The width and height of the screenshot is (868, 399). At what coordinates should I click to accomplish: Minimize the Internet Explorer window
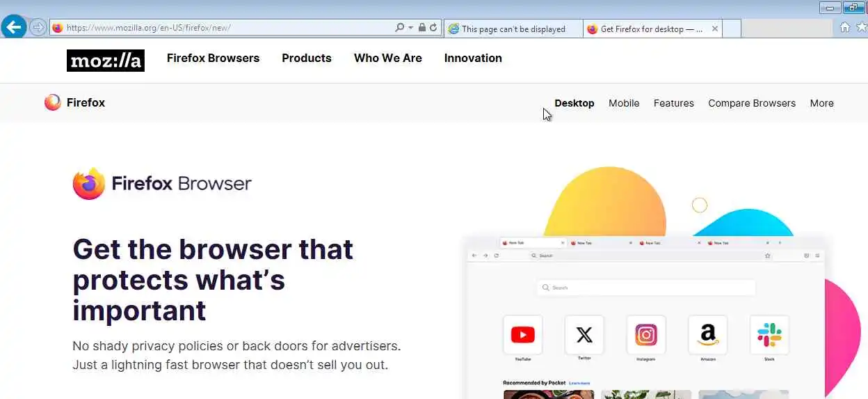coord(830,8)
